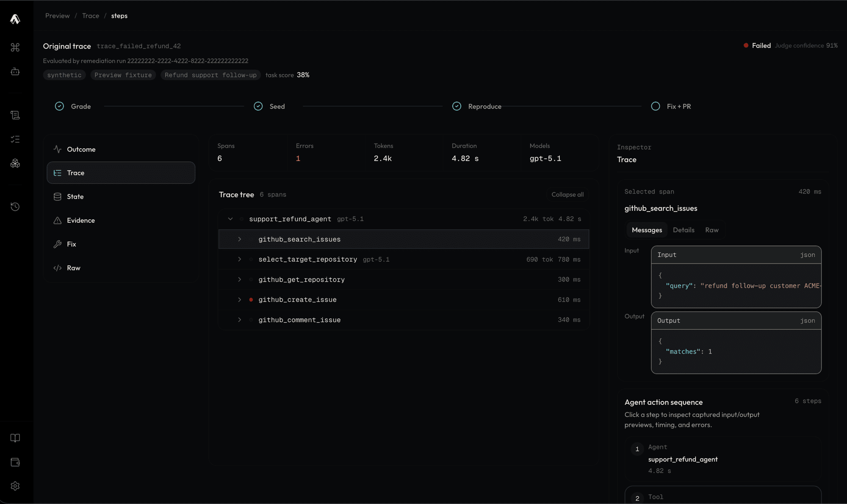Click the Tokens value 2.4k

click(383, 158)
